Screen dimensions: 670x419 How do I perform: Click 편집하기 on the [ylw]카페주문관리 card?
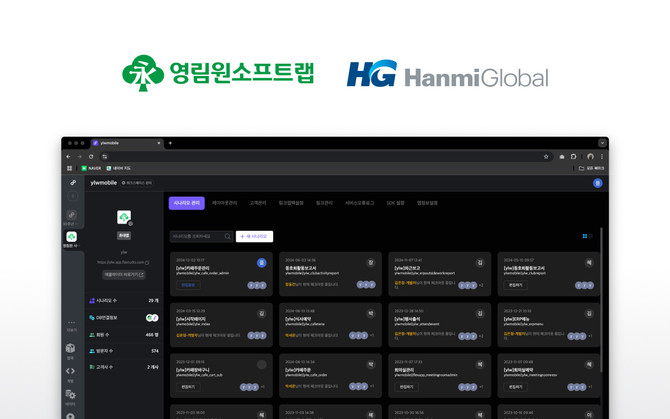click(x=189, y=285)
